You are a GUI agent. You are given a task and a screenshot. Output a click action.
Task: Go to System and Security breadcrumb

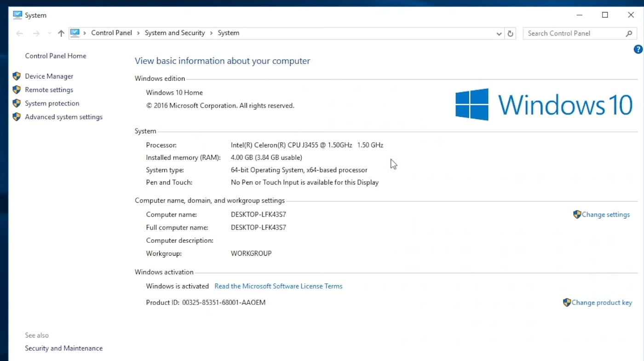pyautogui.click(x=175, y=33)
